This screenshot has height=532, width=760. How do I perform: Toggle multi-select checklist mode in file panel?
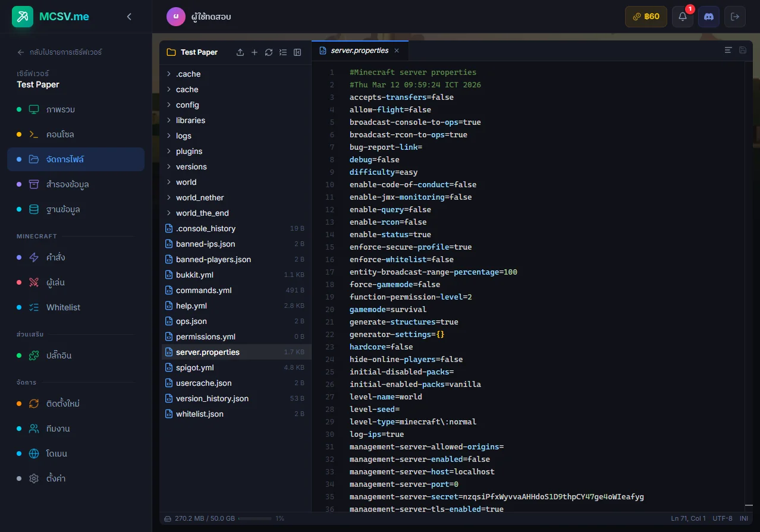(x=283, y=52)
